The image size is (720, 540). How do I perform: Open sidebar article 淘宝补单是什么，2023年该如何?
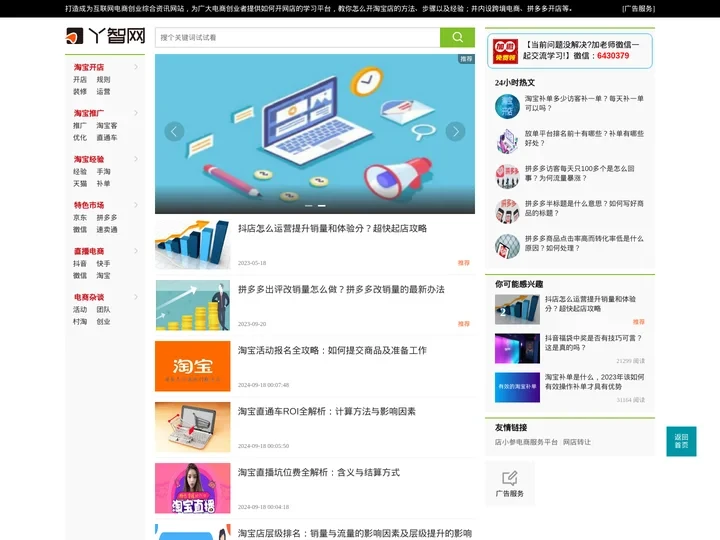tap(595, 382)
